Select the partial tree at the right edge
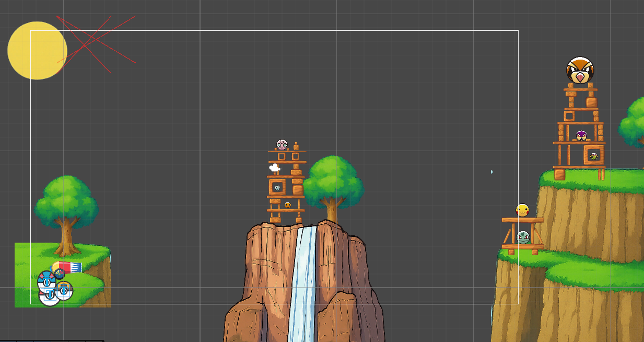 point(632,121)
